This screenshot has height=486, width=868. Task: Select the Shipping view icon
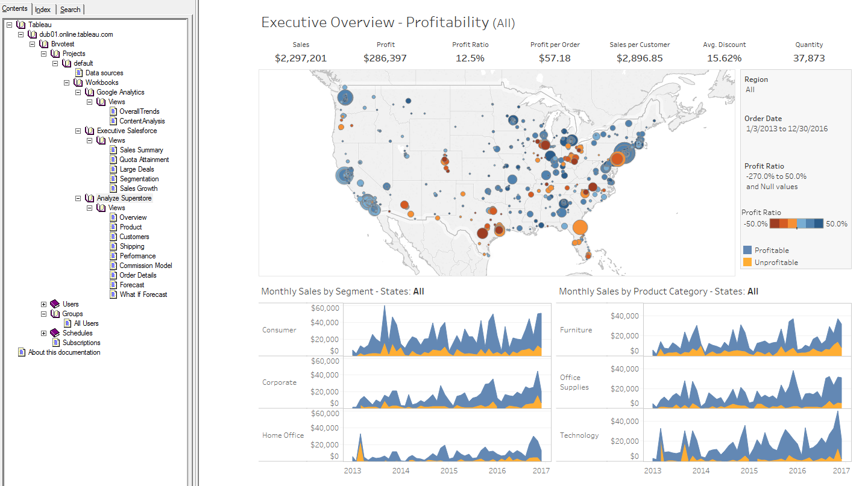pos(113,246)
